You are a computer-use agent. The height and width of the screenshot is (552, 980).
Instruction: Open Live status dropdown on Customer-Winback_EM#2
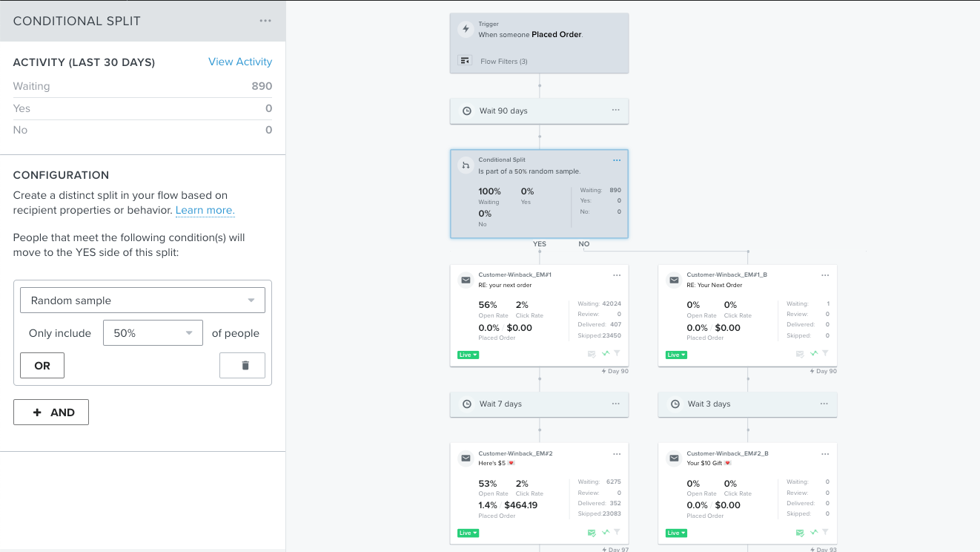[469, 533]
